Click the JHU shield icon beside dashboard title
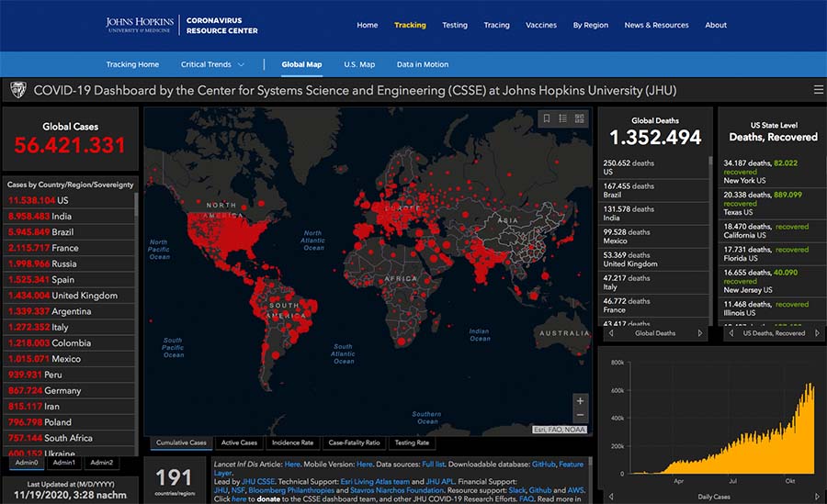 (18, 90)
